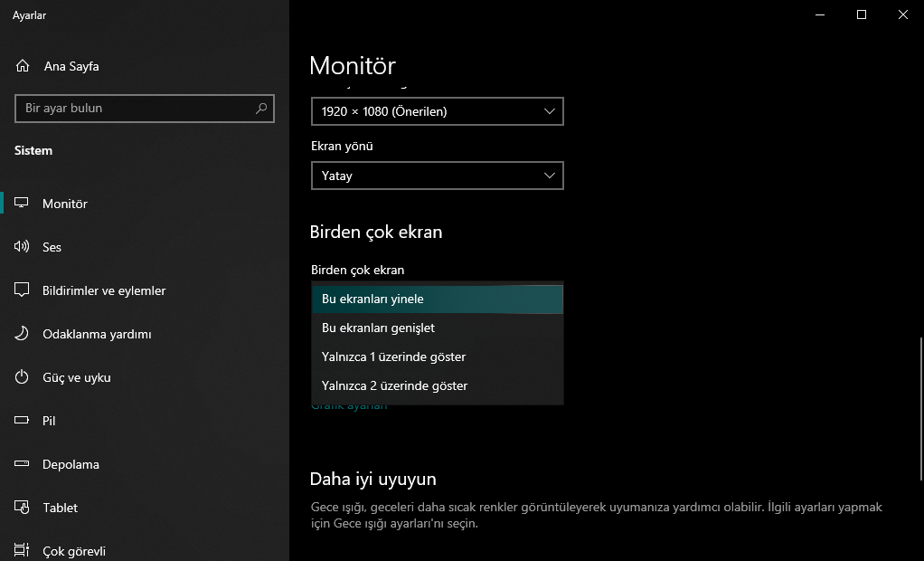Click the Depolama drive icon
924x561 pixels.
(22, 463)
